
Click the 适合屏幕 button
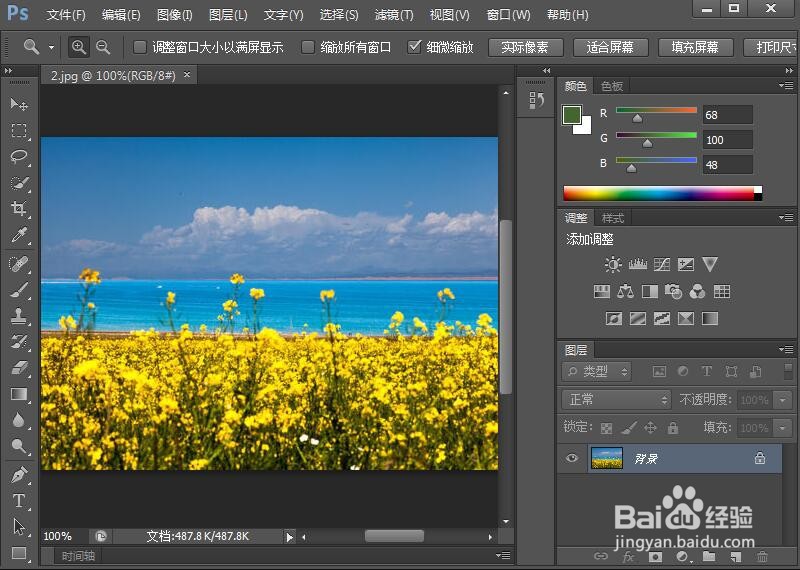pyautogui.click(x=611, y=47)
